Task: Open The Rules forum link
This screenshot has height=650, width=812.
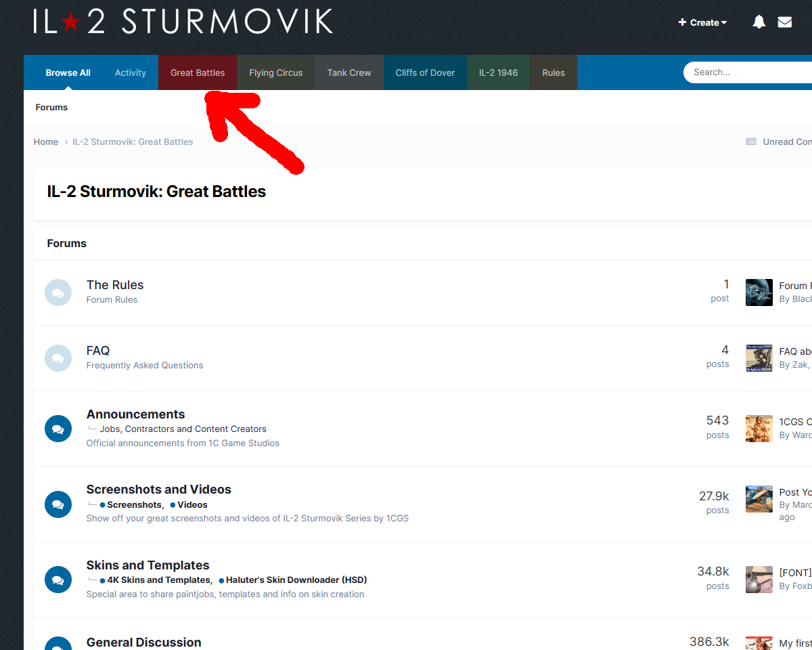Action: point(115,285)
